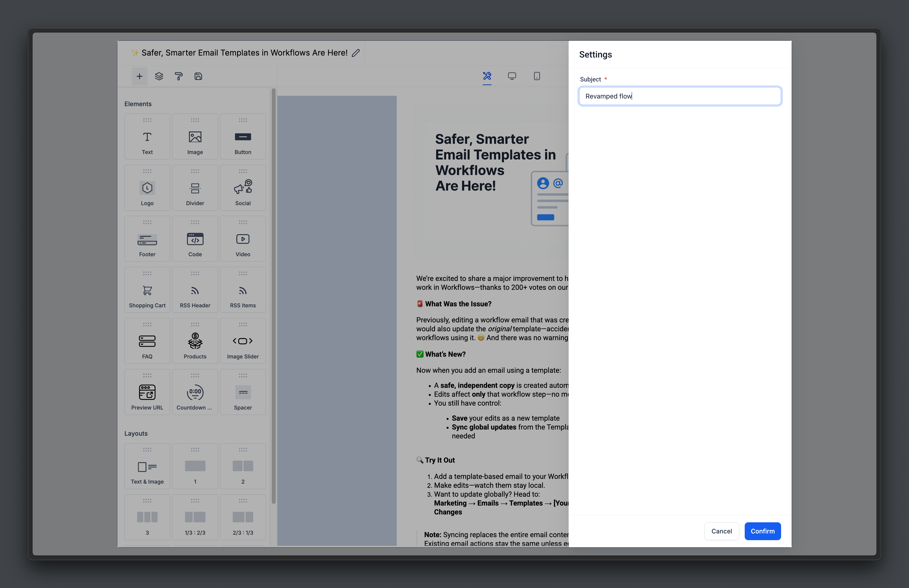Click the Elements section label
Image resolution: width=909 pixels, height=588 pixels.
click(x=138, y=104)
